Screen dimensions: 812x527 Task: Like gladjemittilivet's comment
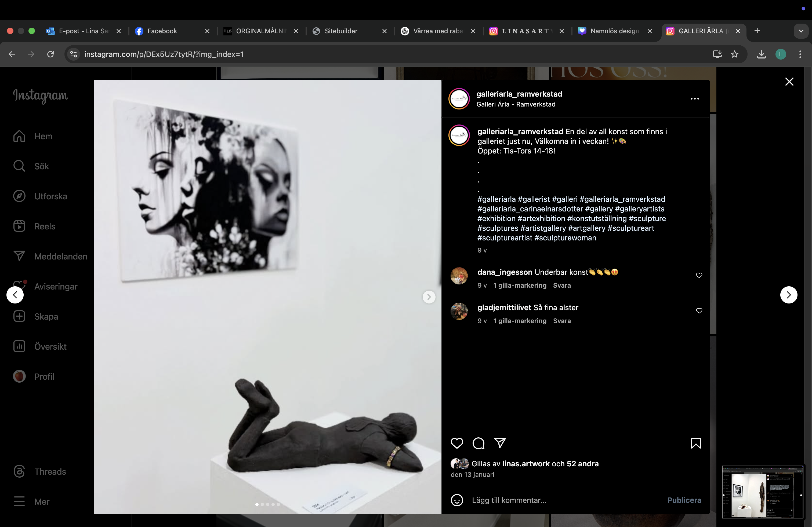(x=699, y=311)
